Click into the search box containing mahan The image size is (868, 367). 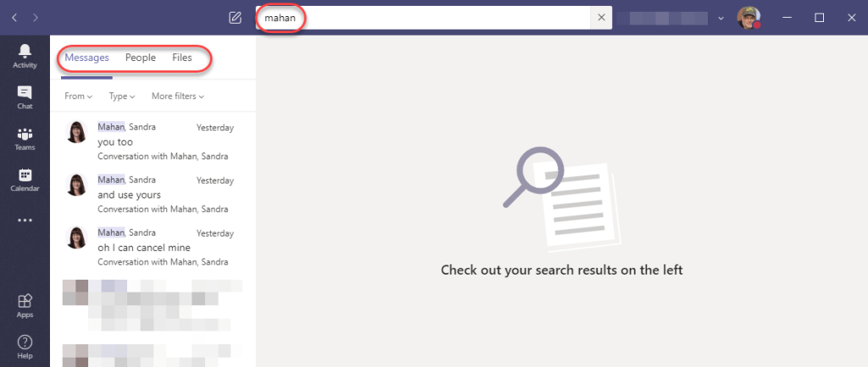(423, 18)
